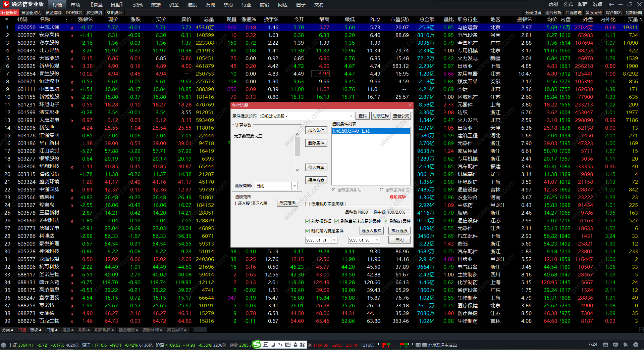This screenshot has width=644, height=350.
Task: Click the 改变范围 button
Action: 287,203
